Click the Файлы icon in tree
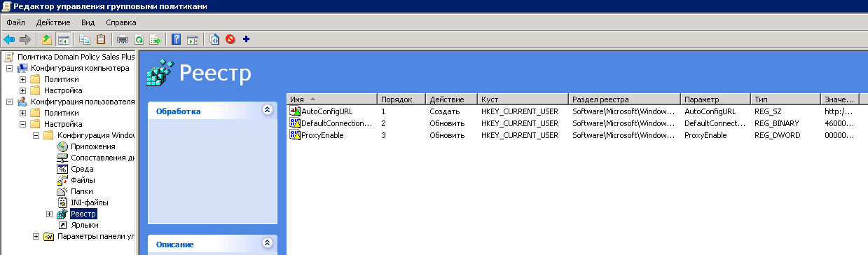Image resolution: width=868 pixels, height=255 pixels. [62, 180]
